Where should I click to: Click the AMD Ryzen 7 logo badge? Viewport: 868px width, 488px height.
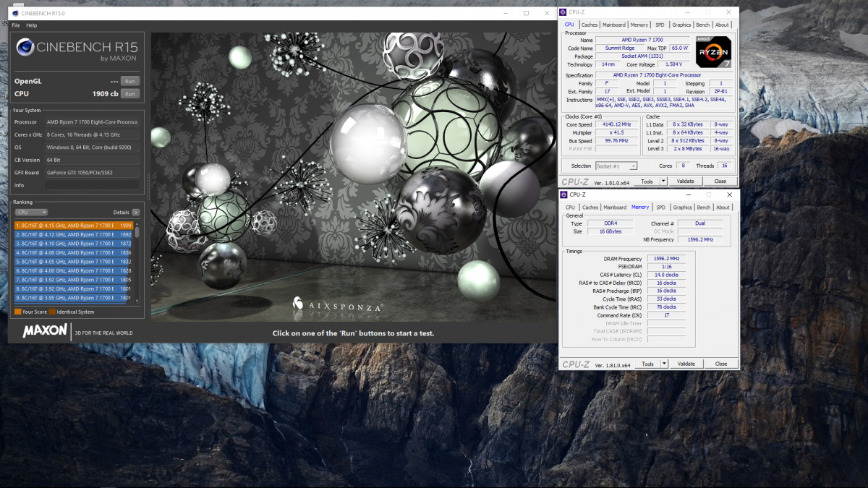[713, 52]
